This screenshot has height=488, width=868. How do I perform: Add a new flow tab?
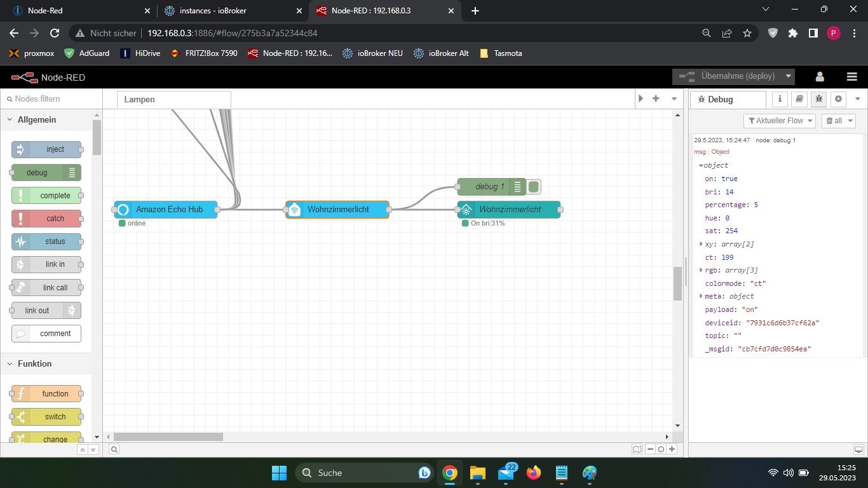point(656,98)
